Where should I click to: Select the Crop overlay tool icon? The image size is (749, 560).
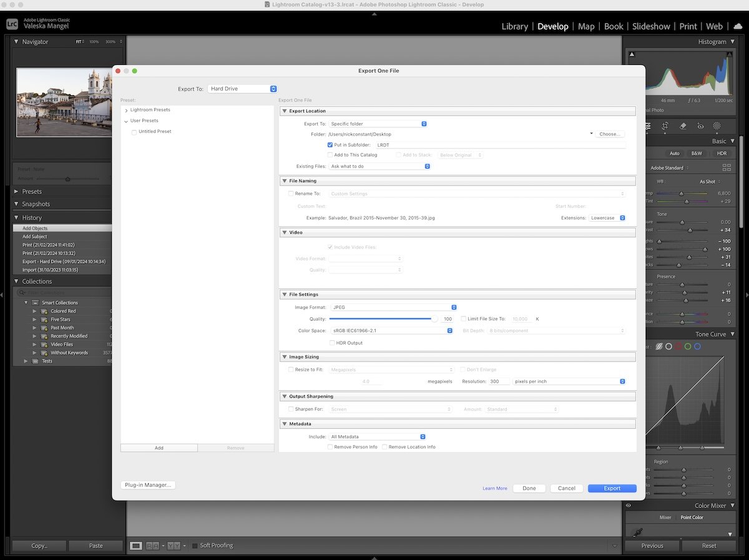pyautogui.click(x=665, y=125)
